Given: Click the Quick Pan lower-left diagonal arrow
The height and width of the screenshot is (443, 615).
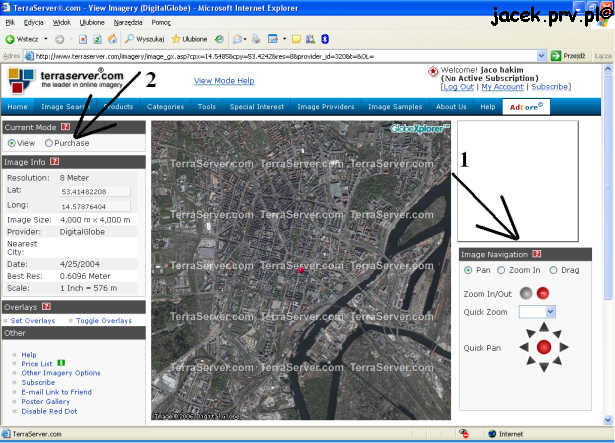Looking at the screenshot, I should pyautogui.click(x=530, y=361).
